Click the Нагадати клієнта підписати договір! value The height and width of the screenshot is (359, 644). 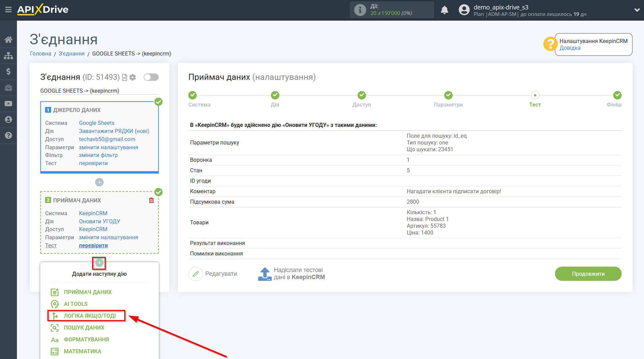pyautogui.click(x=454, y=191)
